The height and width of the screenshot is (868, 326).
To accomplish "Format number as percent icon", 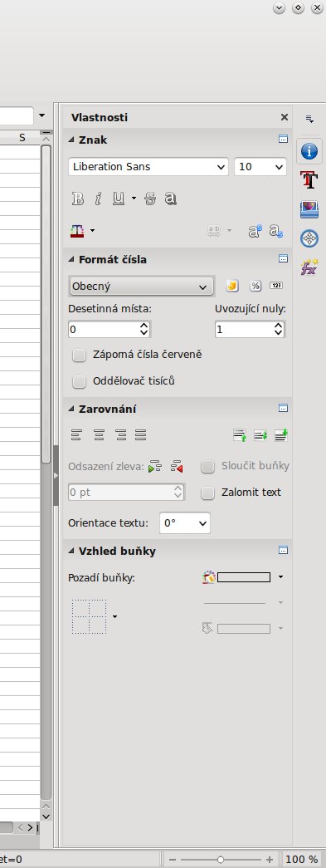I will [x=255, y=287].
